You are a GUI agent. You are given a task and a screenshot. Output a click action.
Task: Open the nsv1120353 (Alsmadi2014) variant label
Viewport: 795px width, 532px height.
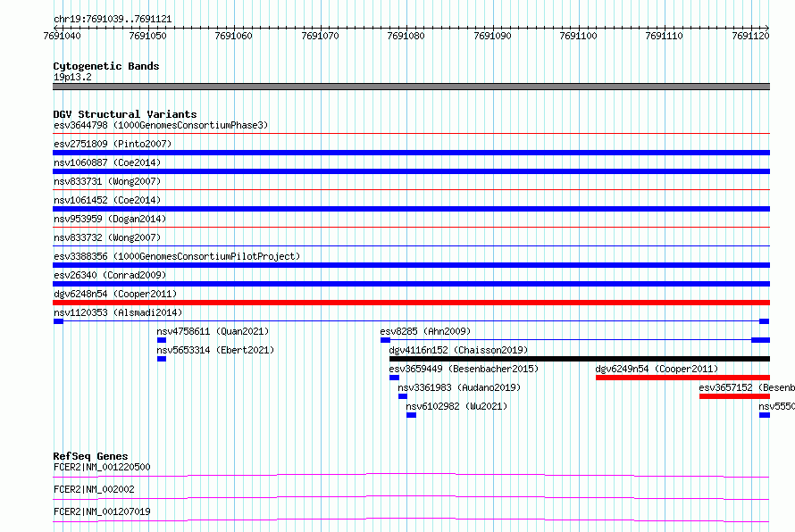point(117,313)
